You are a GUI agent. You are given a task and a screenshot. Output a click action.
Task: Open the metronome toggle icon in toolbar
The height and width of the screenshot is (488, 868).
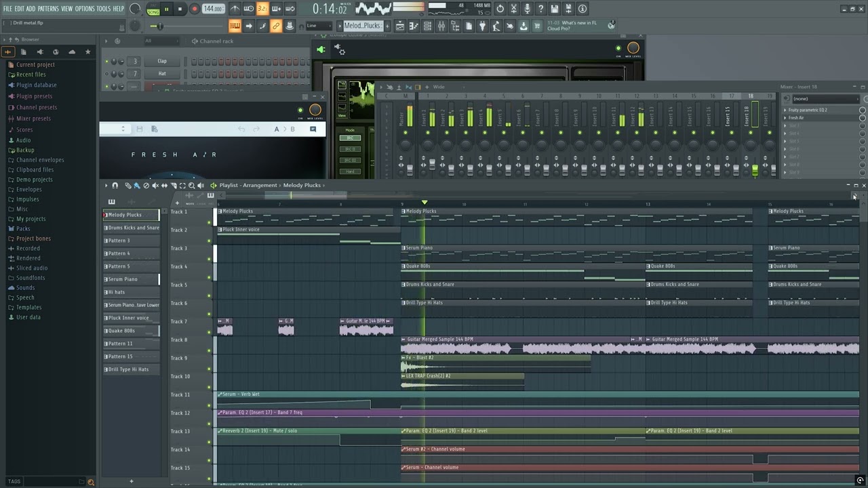coord(235,9)
